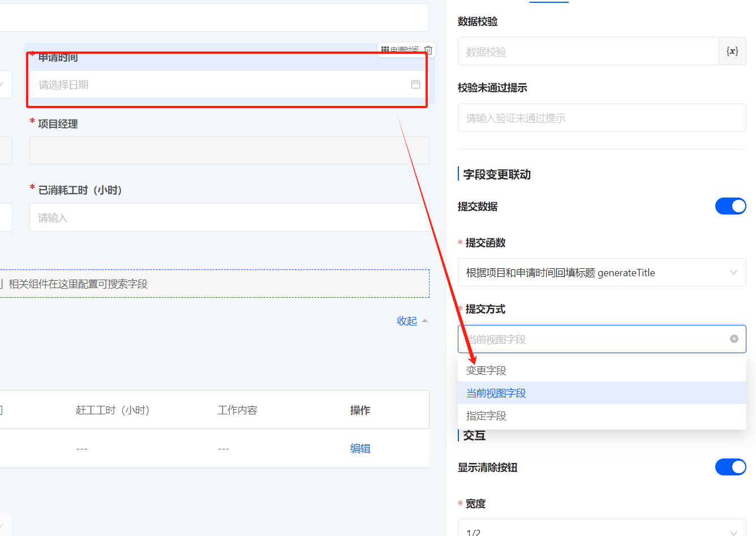Click the 校验未通过提示 label
Image resolution: width=756 pixels, height=536 pixels.
[x=492, y=87]
